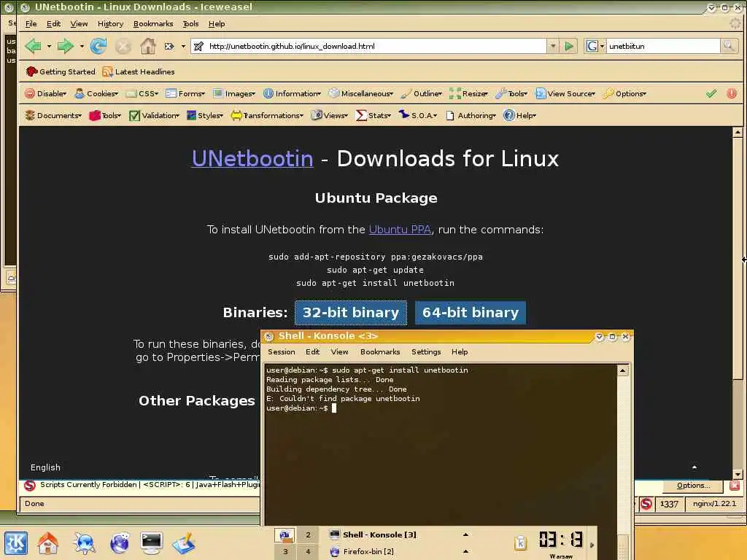The height and width of the screenshot is (560, 747).
Task: Select Firefox-bin [2] taskbar entry
Action: click(x=400, y=551)
